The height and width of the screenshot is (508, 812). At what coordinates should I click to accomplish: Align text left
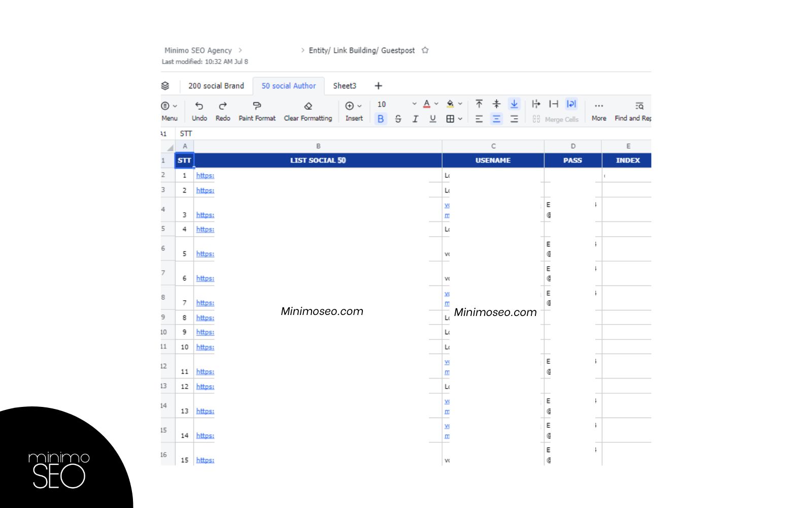tap(479, 119)
